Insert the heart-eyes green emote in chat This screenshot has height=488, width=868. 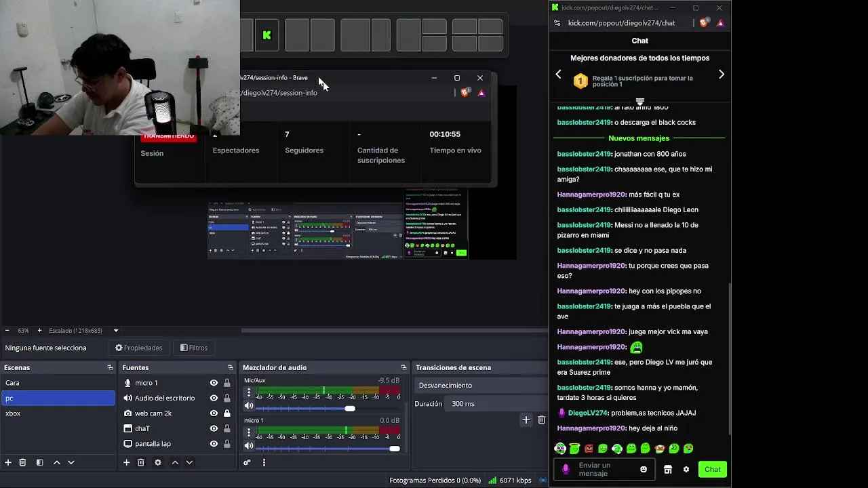click(688, 448)
